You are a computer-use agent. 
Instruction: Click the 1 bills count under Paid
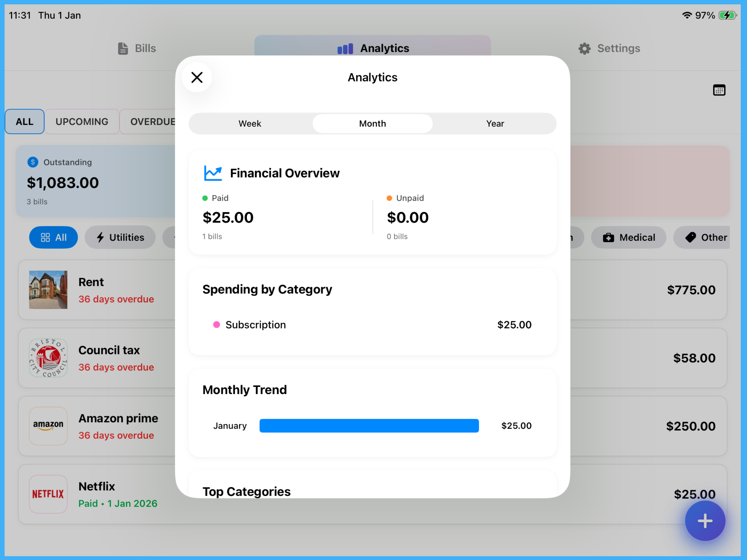pyautogui.click(x=212, y=236)
